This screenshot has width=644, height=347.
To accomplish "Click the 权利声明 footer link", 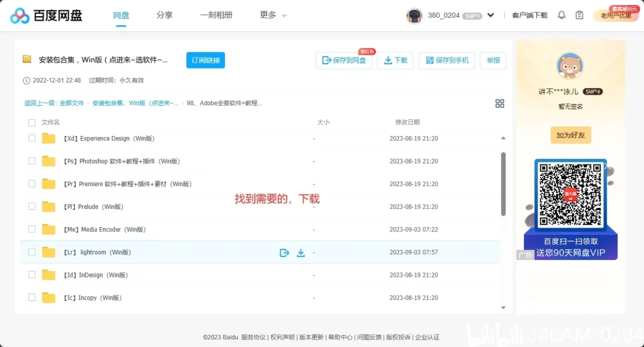I will (283, 337).
